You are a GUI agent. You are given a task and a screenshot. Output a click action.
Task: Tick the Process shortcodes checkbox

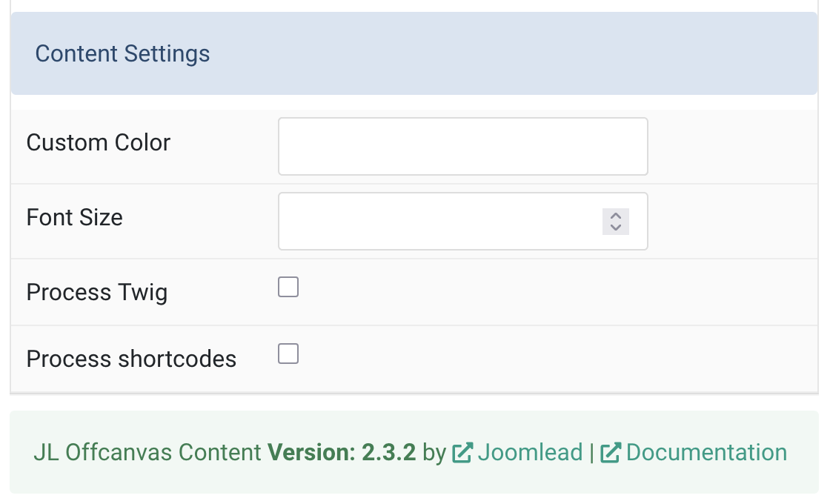coord(288,354)
